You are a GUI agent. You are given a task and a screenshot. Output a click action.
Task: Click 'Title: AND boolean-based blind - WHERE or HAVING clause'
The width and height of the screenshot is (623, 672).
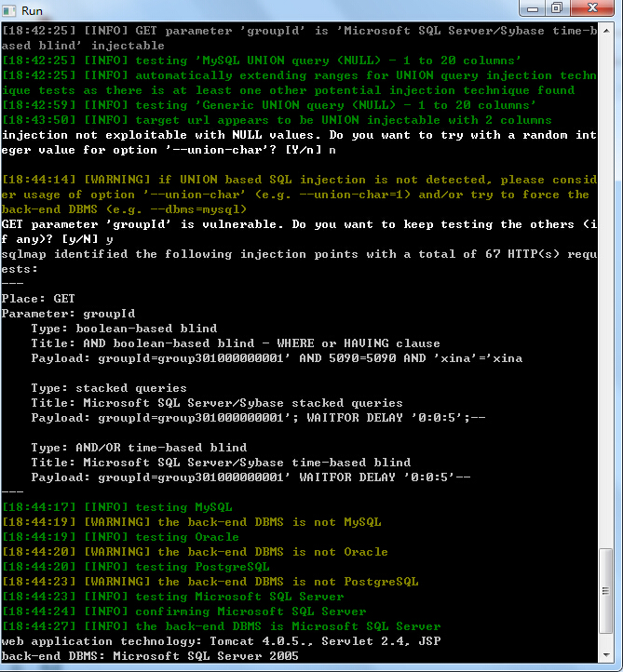coord(236,343)
